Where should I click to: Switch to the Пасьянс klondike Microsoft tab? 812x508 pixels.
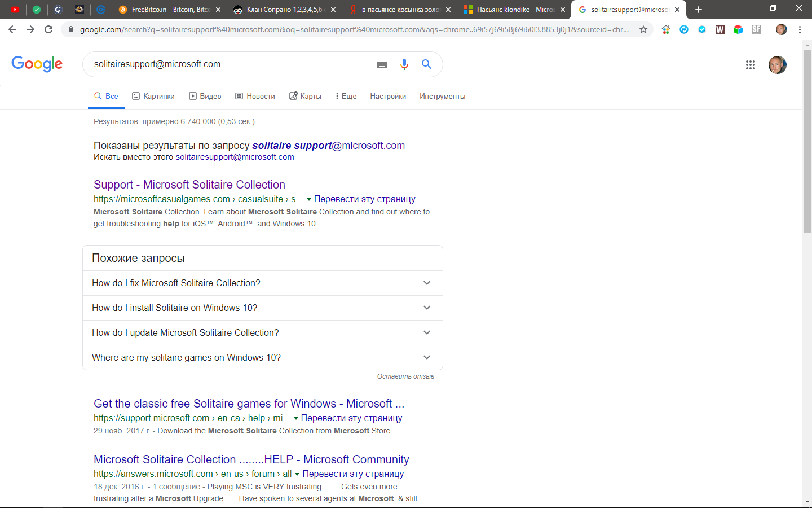(x=514, y=10)
